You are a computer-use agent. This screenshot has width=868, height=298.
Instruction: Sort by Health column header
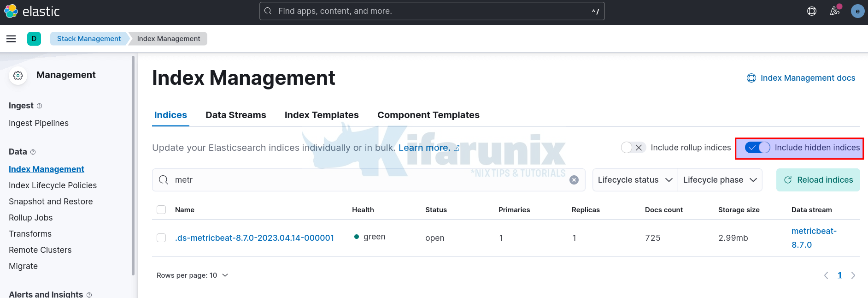(363, 210)
